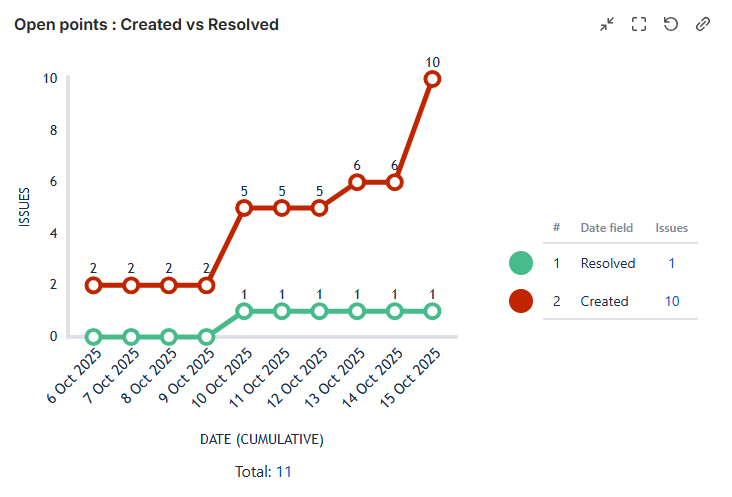Open the Resolved issues count link
This screenshot has width=732, height=497.
[671, 263]
